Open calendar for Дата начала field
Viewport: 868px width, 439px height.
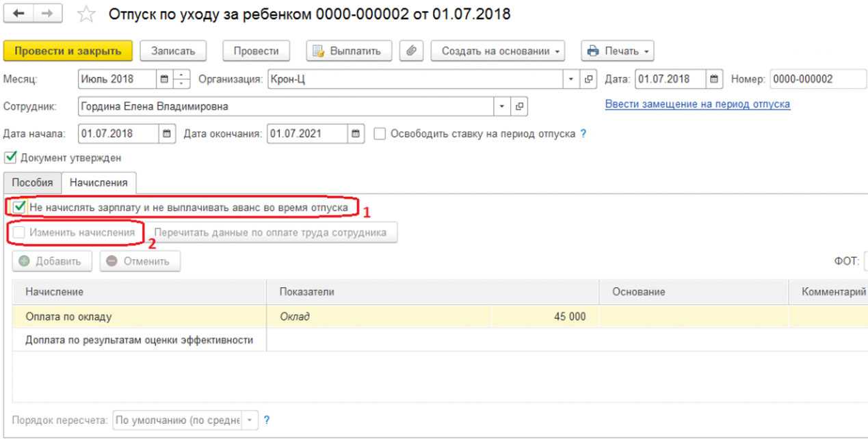coord(166,133)
